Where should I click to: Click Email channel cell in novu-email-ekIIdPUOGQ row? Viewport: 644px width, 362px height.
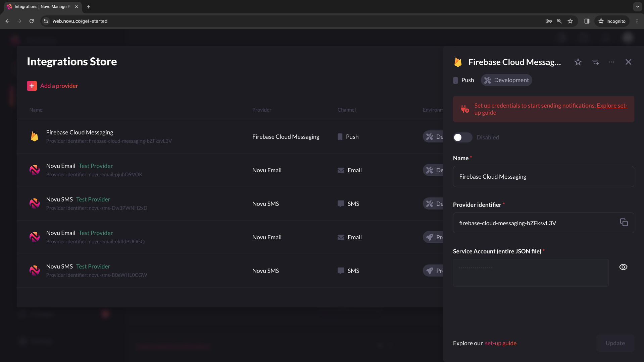pos(349,237)
